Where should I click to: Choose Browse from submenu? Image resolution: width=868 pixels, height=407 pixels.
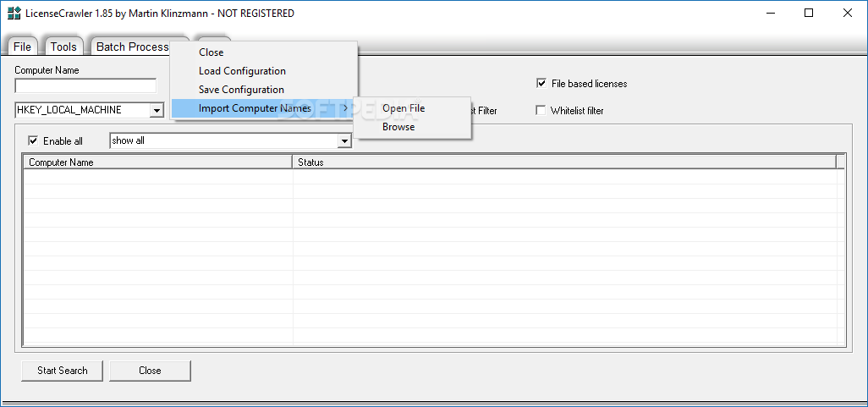412,127
